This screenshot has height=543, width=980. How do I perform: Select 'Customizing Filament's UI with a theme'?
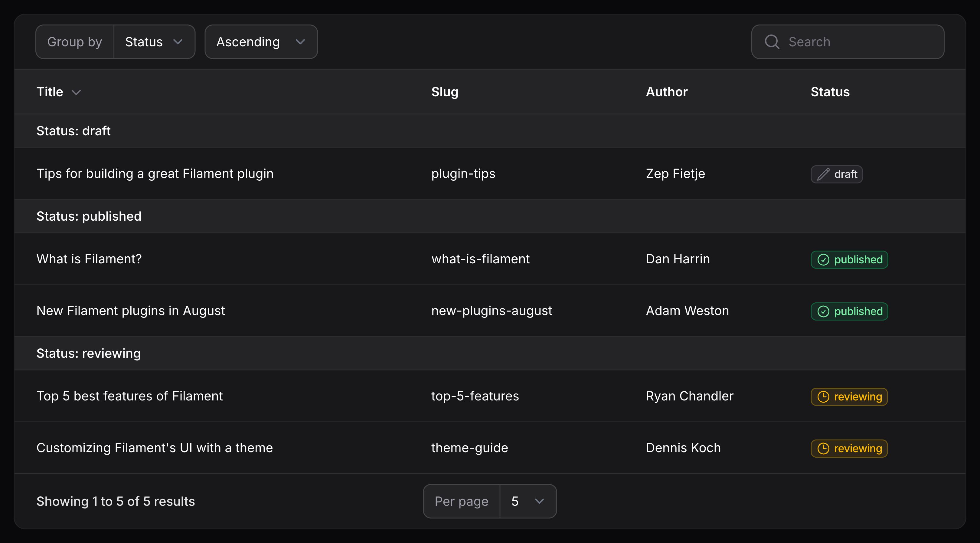click(155, 448)
